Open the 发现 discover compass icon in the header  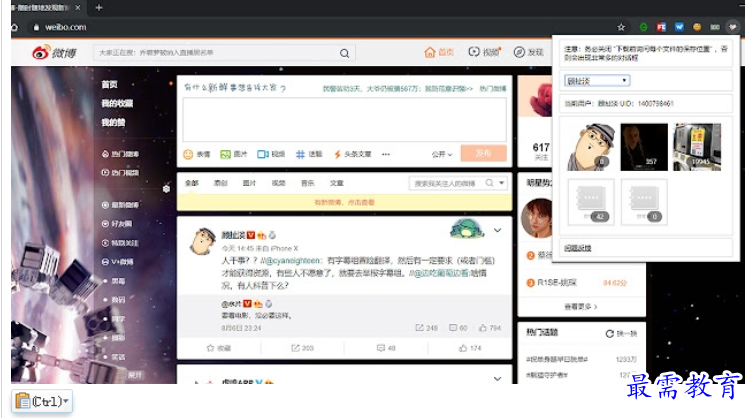coord(519,52)
